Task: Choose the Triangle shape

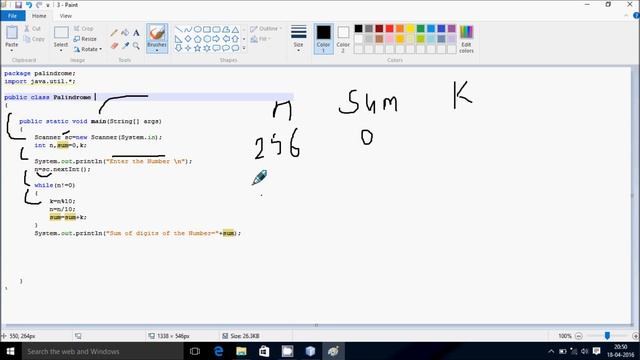Action: (x=235, y=29)
